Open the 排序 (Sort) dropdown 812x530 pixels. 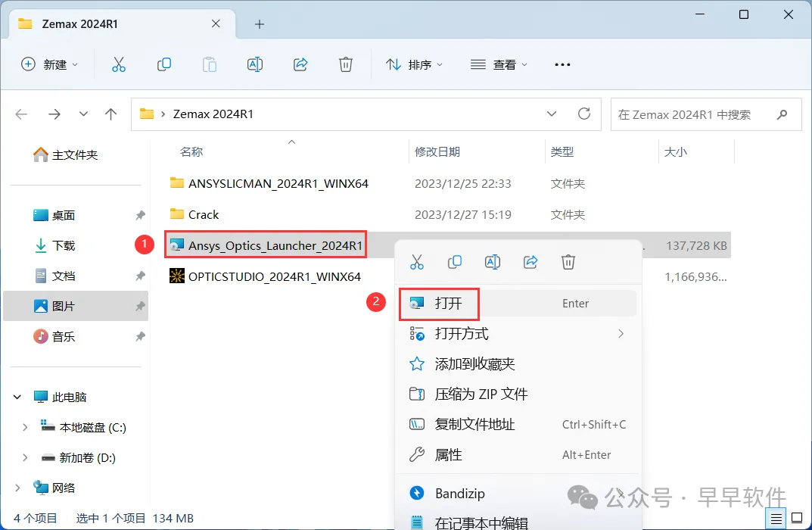pos(414,64)
